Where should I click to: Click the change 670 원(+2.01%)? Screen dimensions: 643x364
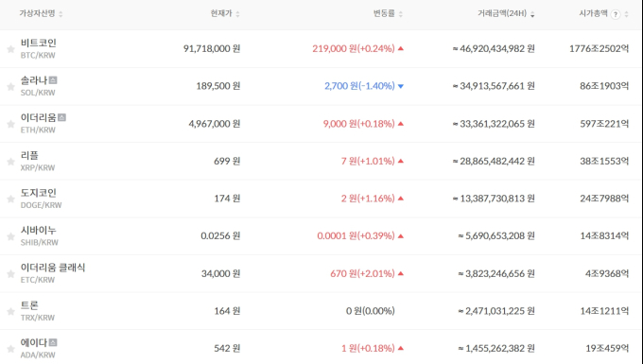362,273
